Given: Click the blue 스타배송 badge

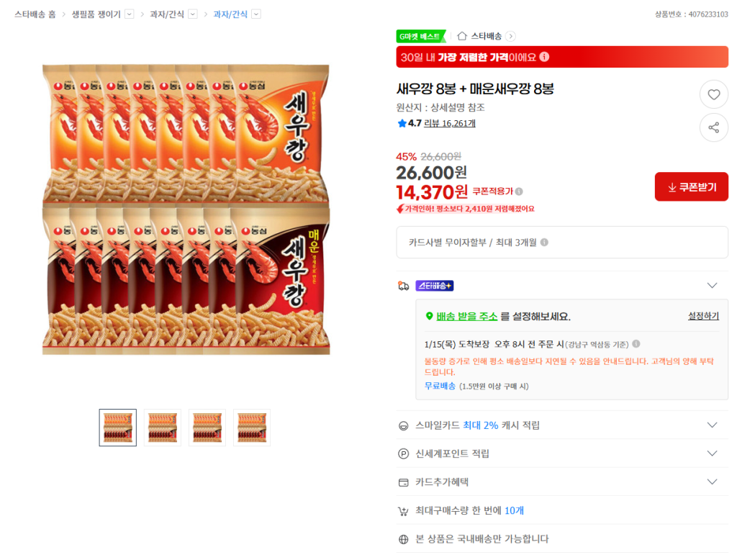Looking at the screenshot, I should tap(434, 286).
